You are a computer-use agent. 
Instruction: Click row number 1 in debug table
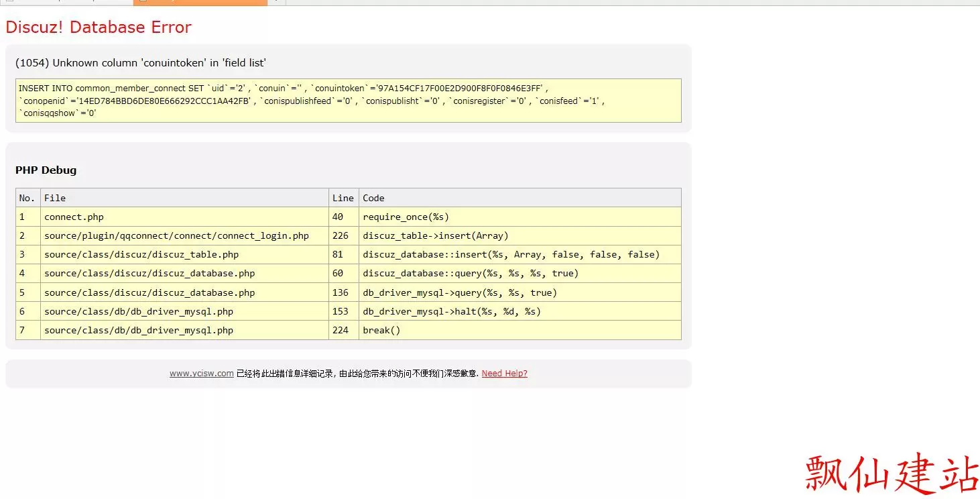click(x=28, y=217)
